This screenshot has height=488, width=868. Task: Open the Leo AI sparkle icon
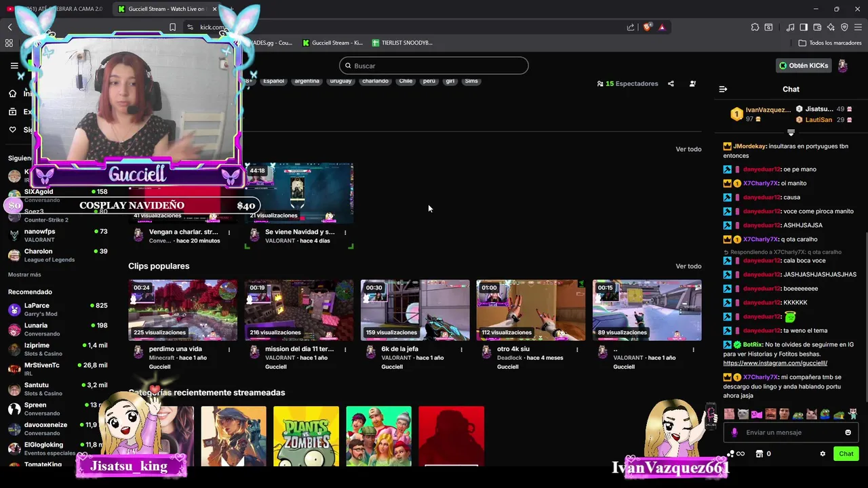(831, 27)
